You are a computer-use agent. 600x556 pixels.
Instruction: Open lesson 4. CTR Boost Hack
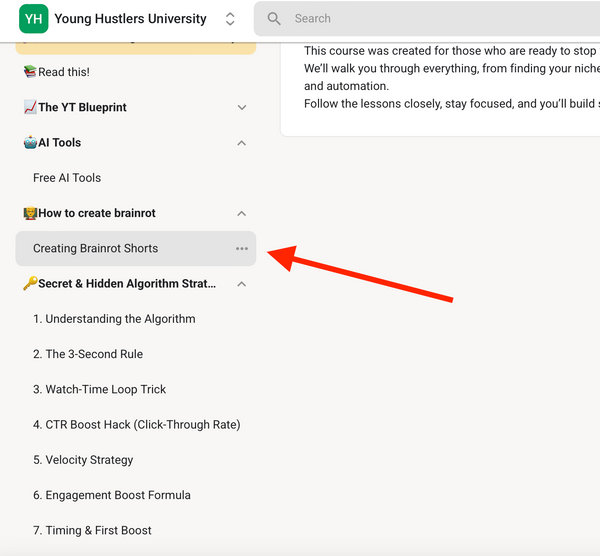coord(136,425)
